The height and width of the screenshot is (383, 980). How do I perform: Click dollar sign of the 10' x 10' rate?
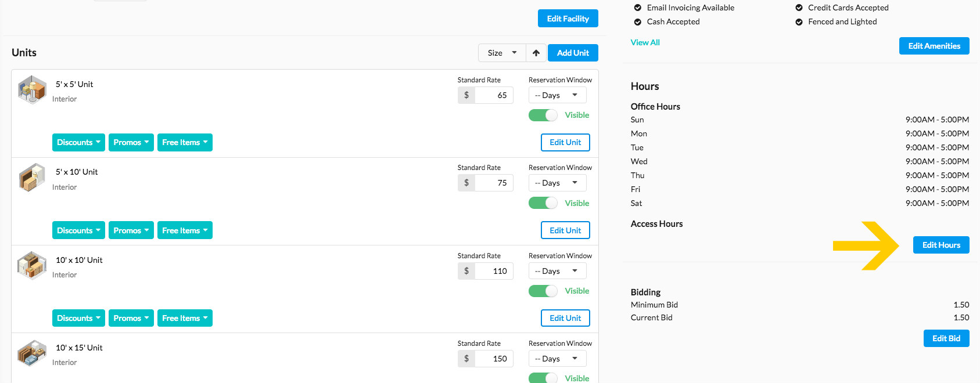(x=466, y=271)
